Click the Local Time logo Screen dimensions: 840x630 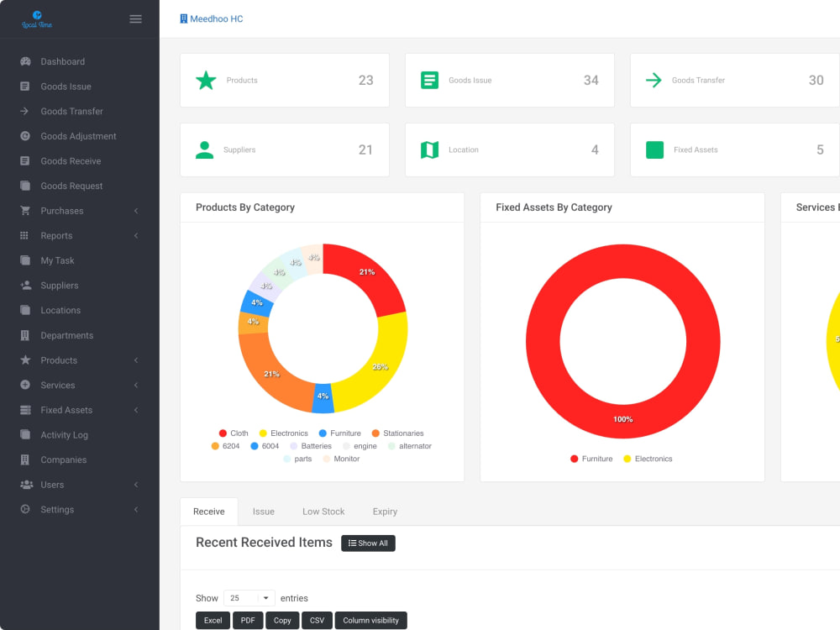point(37,19)
